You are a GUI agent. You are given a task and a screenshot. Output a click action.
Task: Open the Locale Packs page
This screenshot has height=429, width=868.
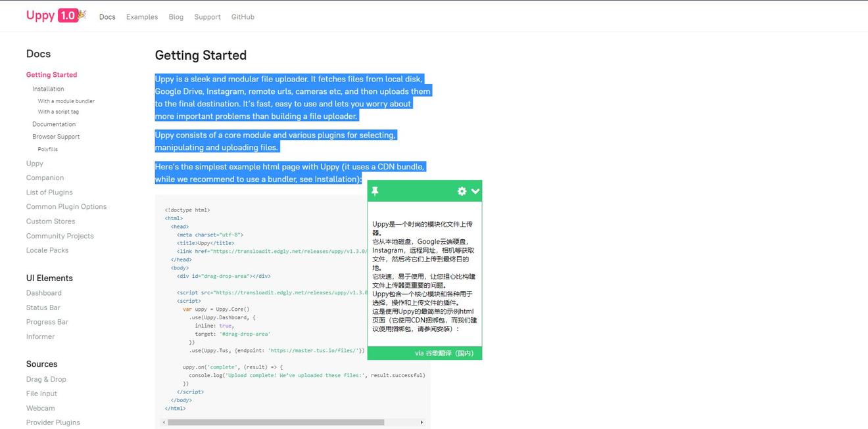coord(48,250)
